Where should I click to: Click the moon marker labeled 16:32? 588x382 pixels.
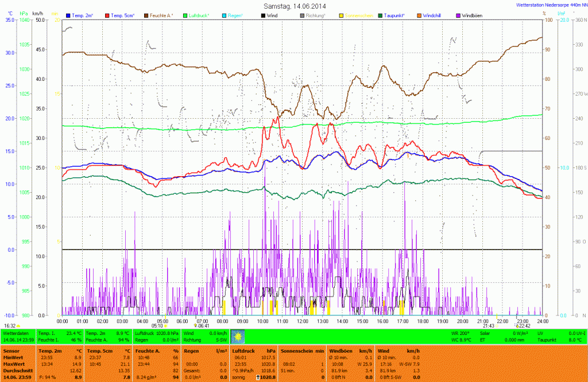point(18,326)
